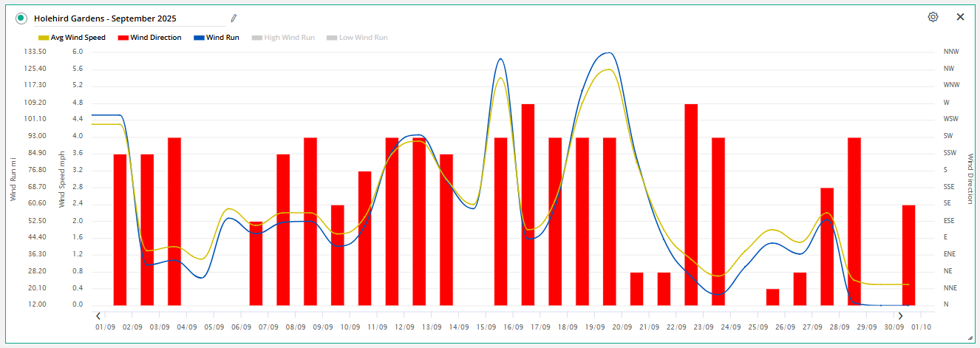Show the Low Wind Run series

pos(363,38)
